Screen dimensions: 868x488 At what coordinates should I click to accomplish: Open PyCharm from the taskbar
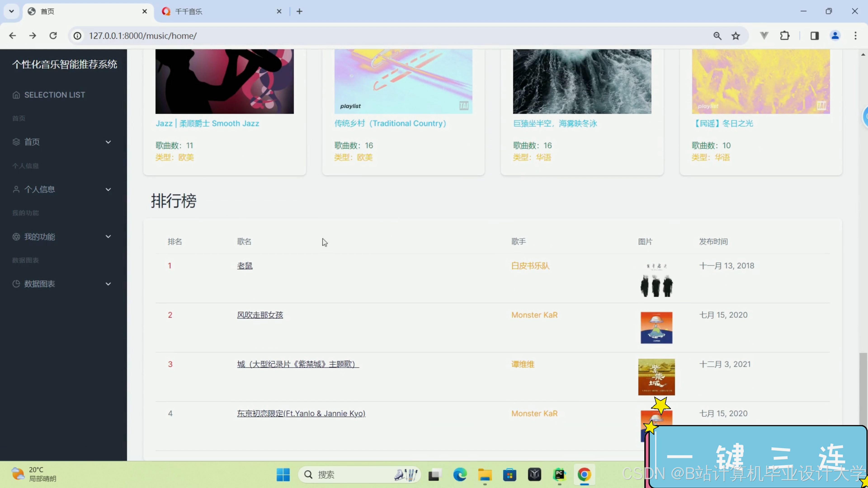click(559, 474)
